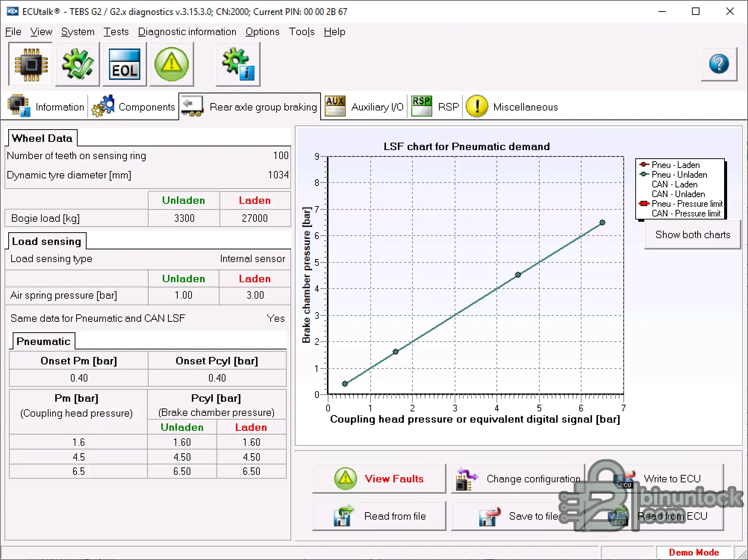Click the View Faults warning triangle icon
Viewport: 748px width, 560px height.
point(346,479)
